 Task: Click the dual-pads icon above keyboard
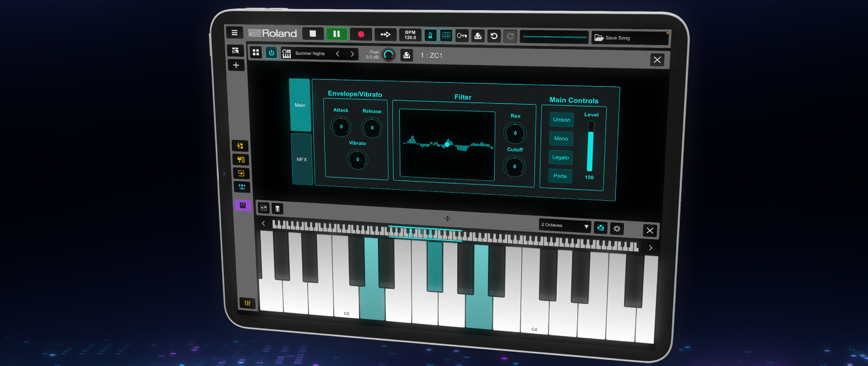point(263,208)
